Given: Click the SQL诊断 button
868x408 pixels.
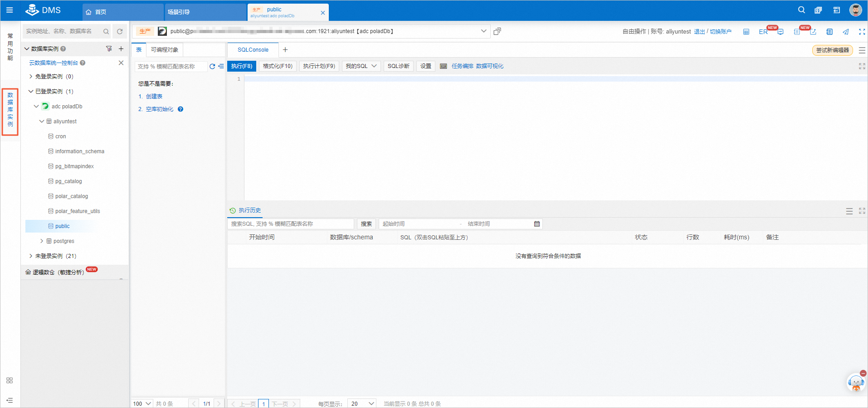Looking at the screenshot, I should click(x=399, y=66).
